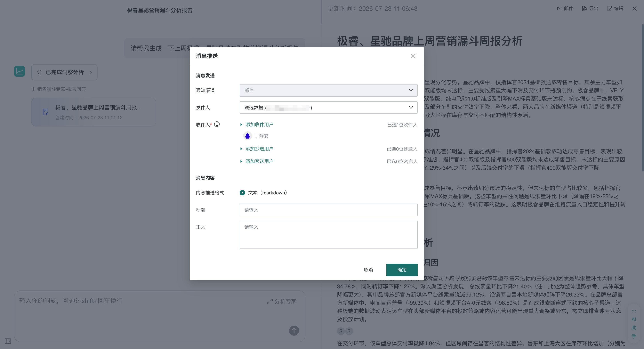Click the chart analysis avatar icon
Screen dimensions: 644x349
coord(20,71)
